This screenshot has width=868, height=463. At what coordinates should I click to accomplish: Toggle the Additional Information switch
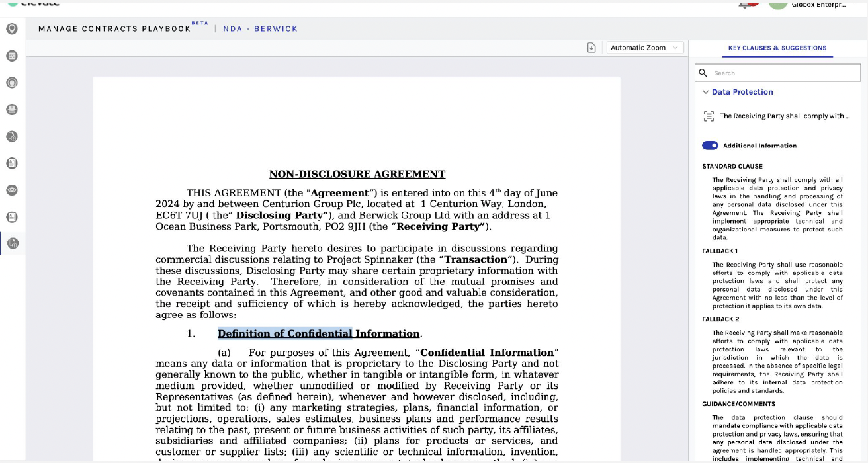pos(710,146)
